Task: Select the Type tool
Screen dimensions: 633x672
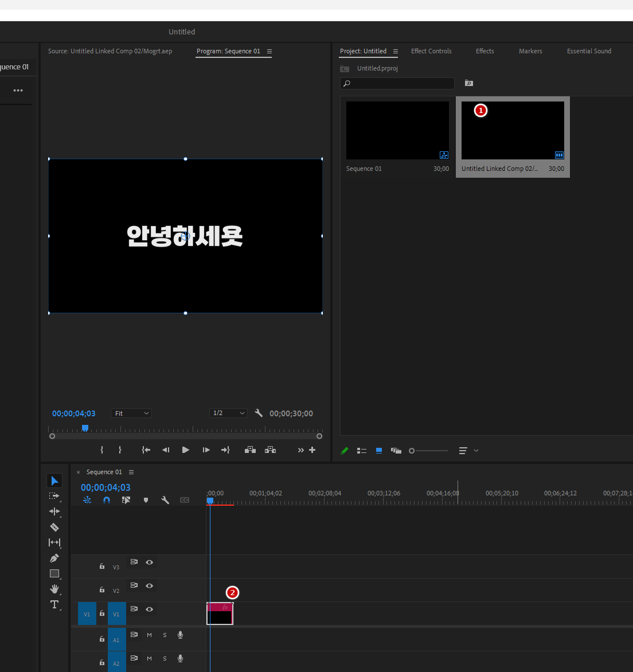Action: 54,604
